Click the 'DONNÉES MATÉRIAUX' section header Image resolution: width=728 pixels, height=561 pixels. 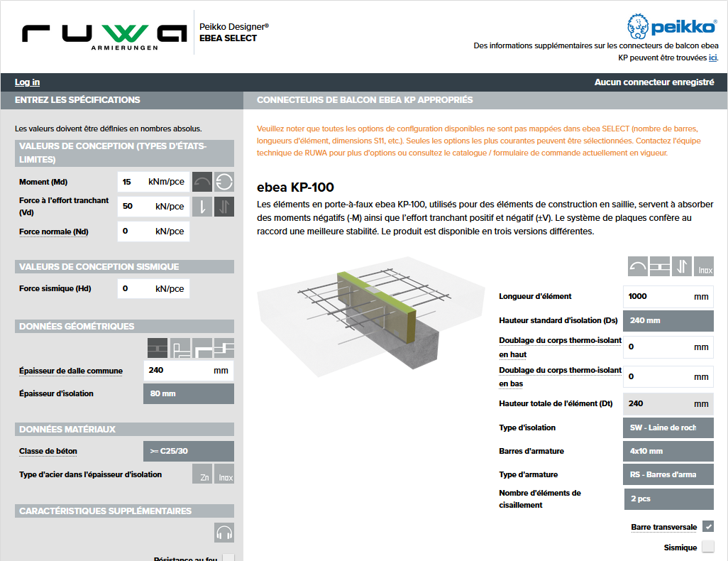(x=124, y=429)
